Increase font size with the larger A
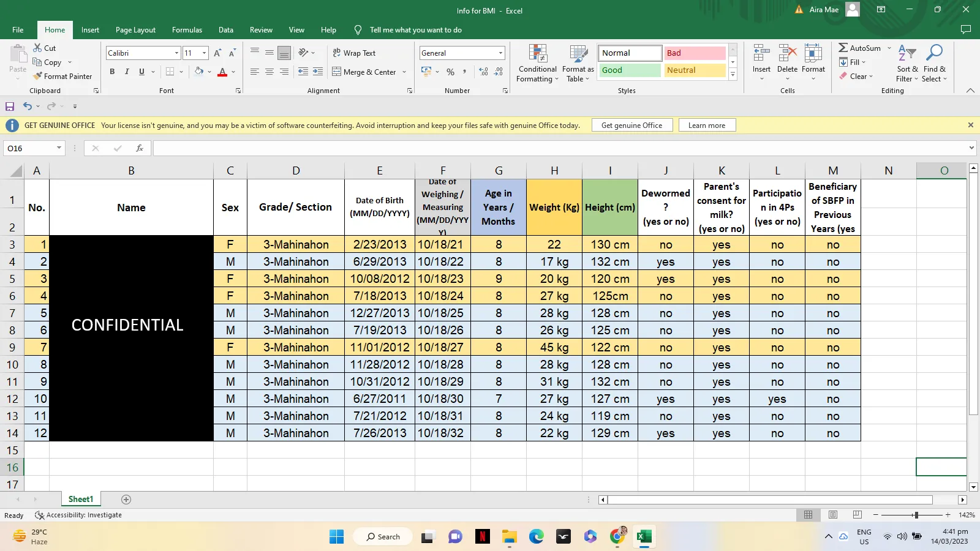This screenshot has height=551, width=980. point(217,53)
